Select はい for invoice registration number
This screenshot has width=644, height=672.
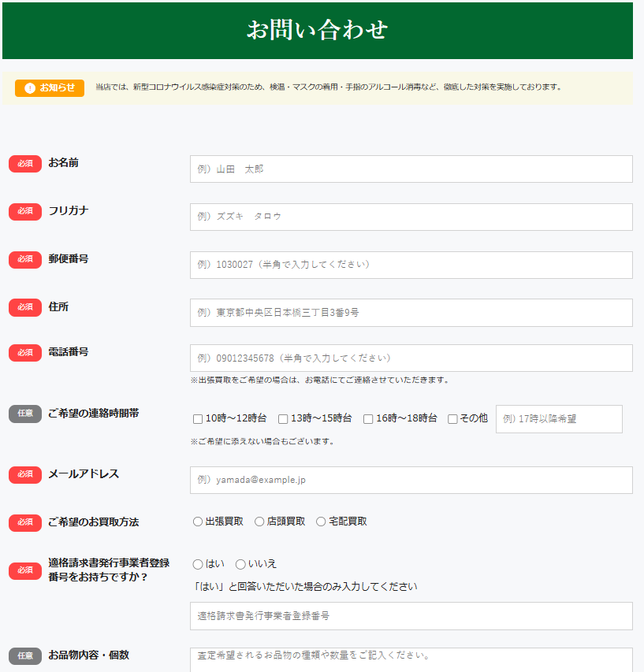[198, 564]
